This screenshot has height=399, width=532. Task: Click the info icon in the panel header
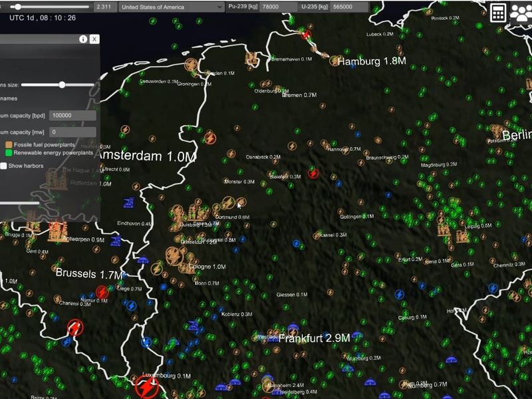click(82, 39)
